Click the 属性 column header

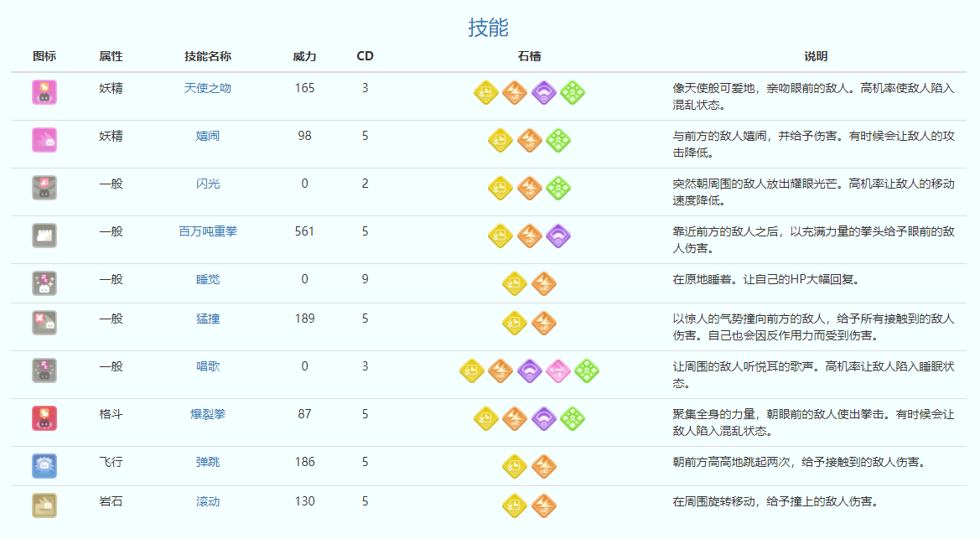111,56
